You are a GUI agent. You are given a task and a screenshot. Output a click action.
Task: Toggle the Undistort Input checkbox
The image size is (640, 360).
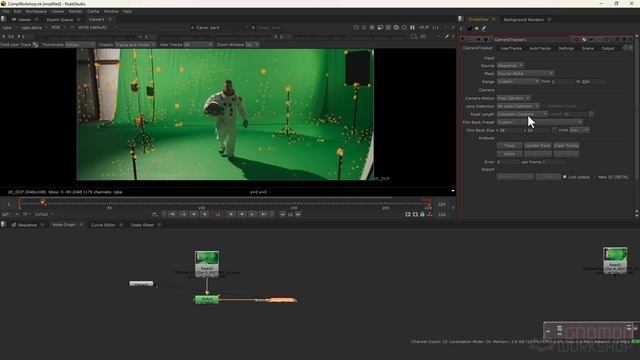(x=544, y=106)
